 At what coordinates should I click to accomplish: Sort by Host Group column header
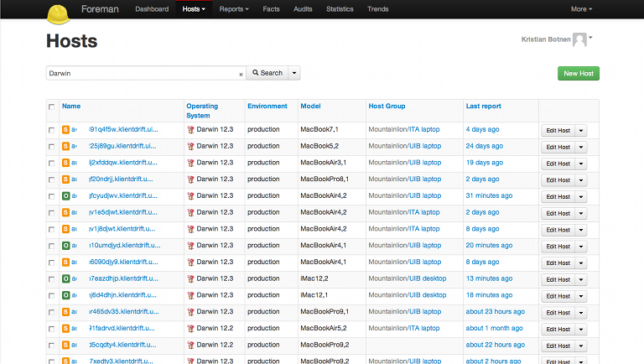click(387, 106)
